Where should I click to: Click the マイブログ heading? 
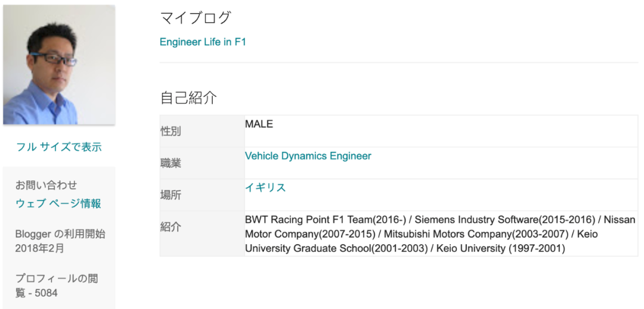point(195,18)
